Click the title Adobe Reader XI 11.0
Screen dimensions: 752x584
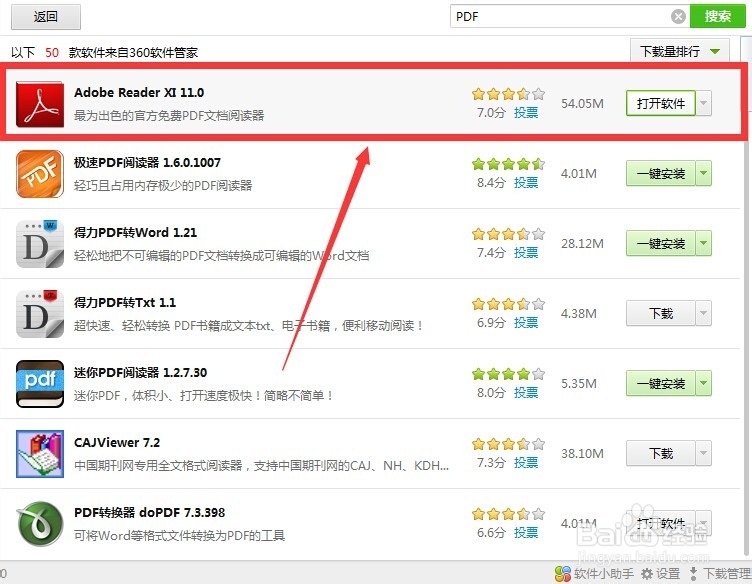139,93
